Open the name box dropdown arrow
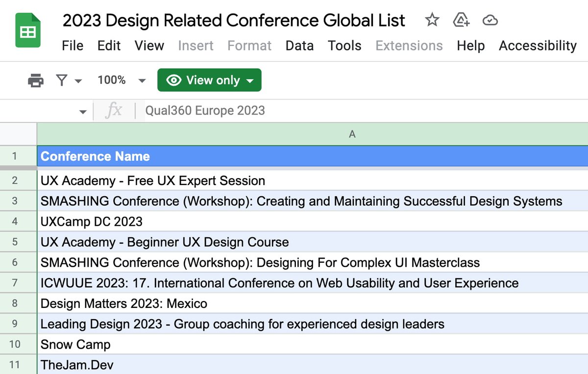Viewport: 588px width, 374px height. pyautogui.click(x=82, y=112)
